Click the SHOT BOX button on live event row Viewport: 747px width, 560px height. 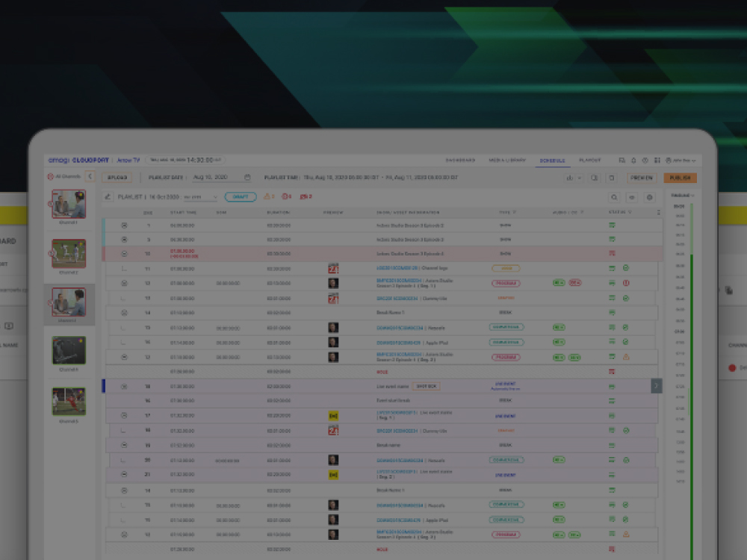tap(426, 386)
